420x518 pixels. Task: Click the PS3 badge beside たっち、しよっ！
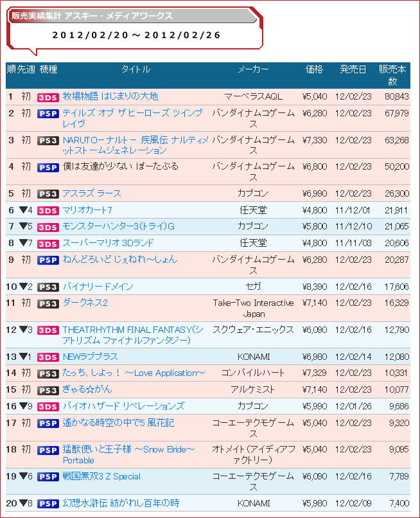click(x=48, y=373)
